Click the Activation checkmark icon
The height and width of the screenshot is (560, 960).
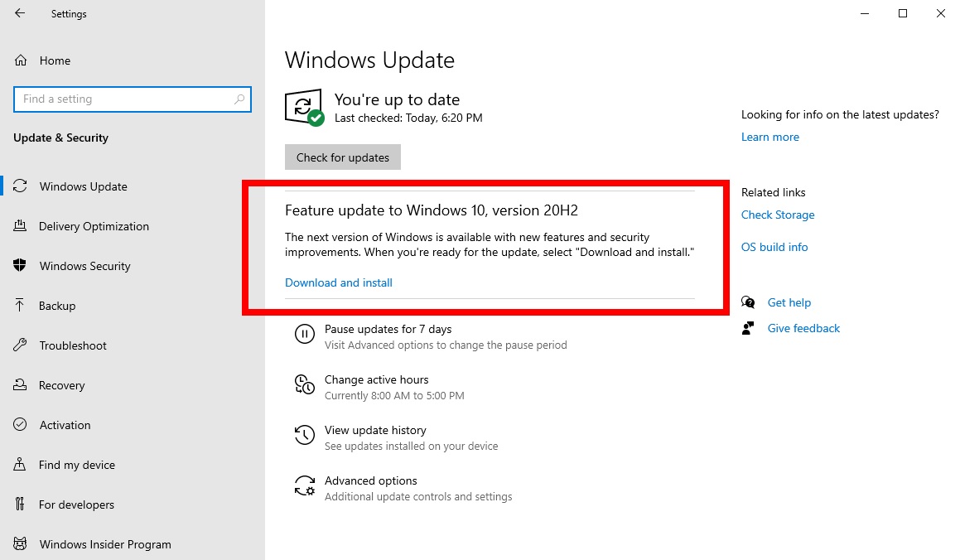(20, 425)
